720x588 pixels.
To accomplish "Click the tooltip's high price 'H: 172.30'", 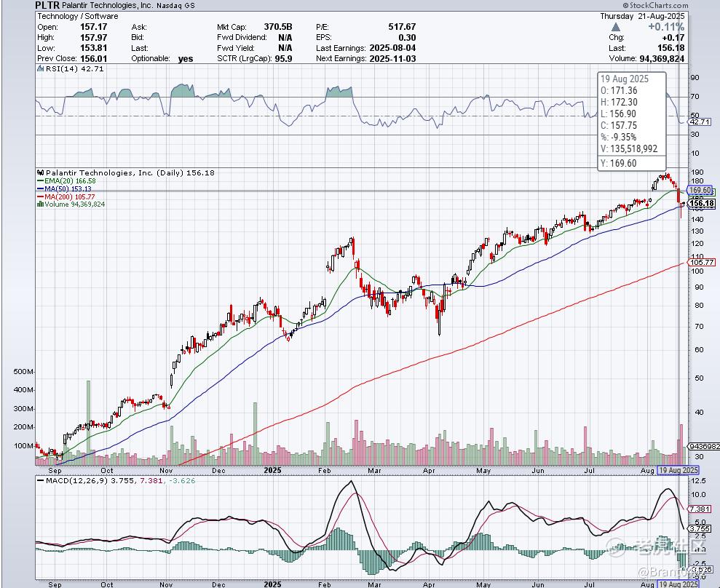I will [619, 102].
